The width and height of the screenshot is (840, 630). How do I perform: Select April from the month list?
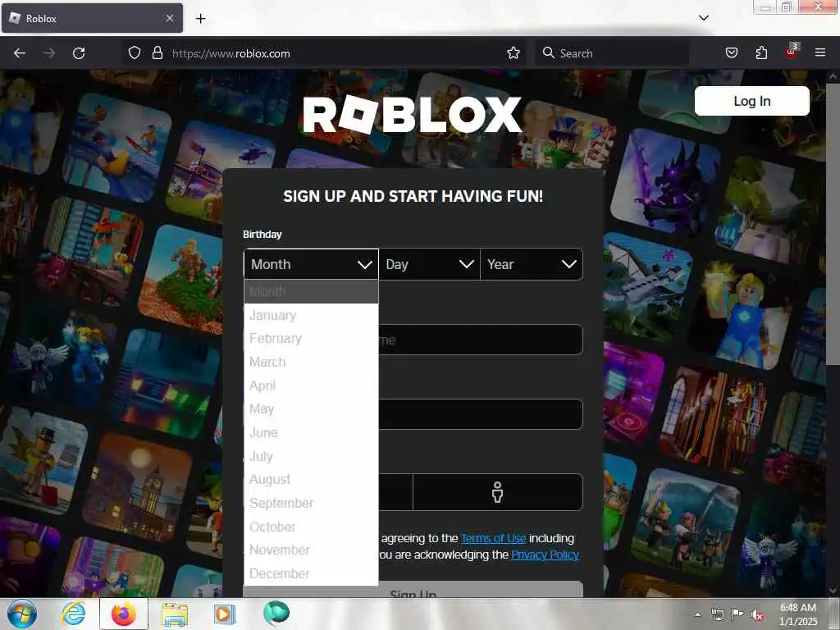(311, 386)
